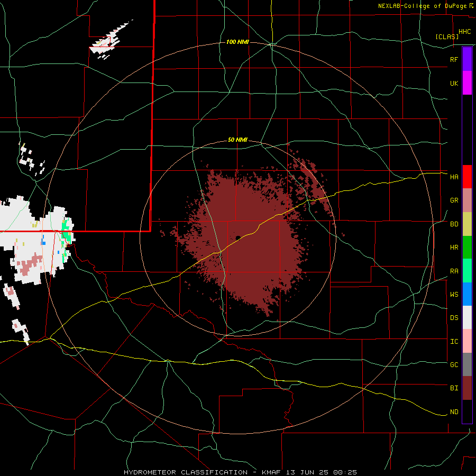
Task: Click the IC legend label
Action: click(x=454, y=342)
